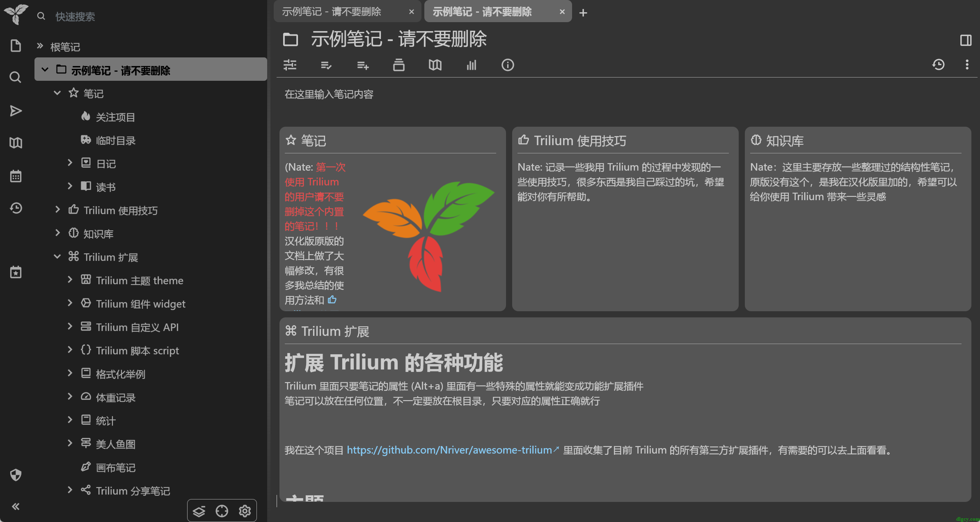
Task: Click the Trilium leaf logo
Action: tap(16, 14)
